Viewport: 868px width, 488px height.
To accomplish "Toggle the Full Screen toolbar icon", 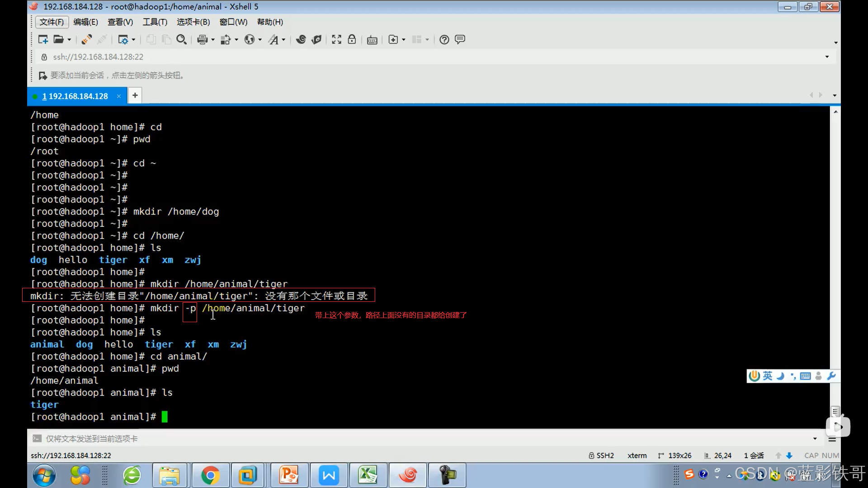I will click(x=336, y=40).
